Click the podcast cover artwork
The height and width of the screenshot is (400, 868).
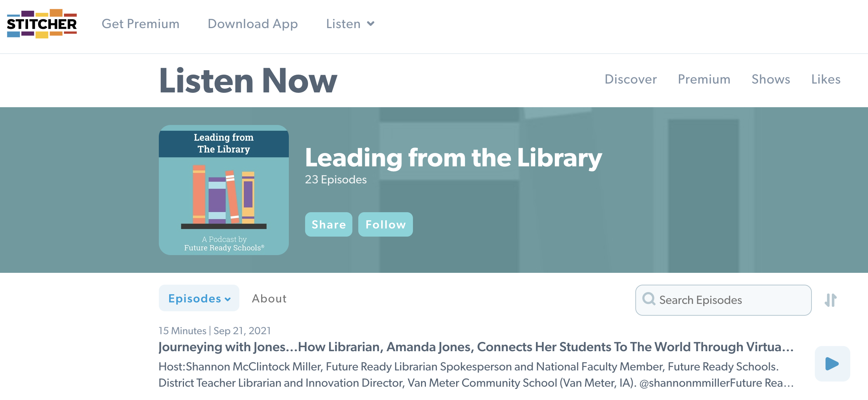click(x=224, y=190)
